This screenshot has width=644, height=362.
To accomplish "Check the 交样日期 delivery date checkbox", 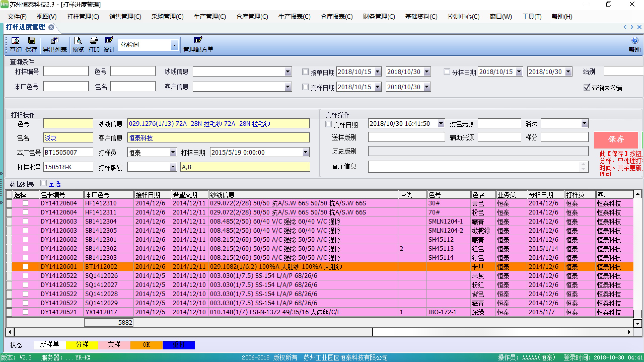I will (x=305, y=87).
